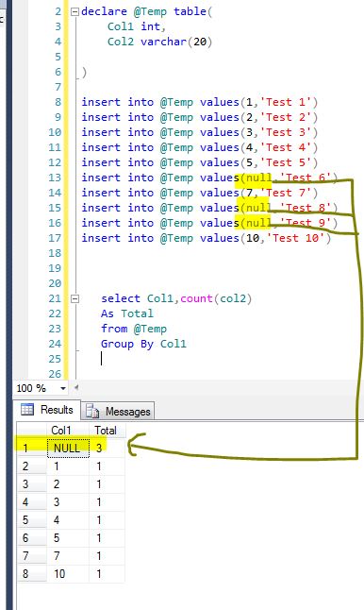364x610 pixels.
Task: Click line number 13 in margin
Action: pos(55,178)
